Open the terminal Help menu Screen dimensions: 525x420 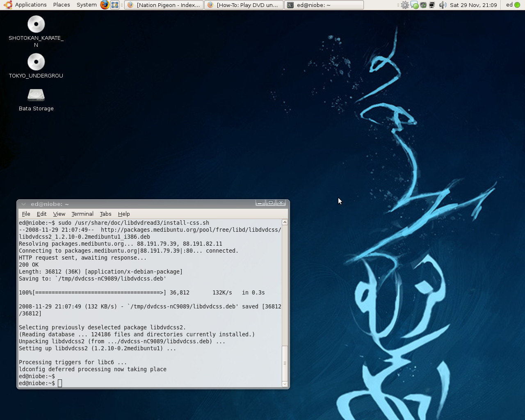click(x=124, y=214)
